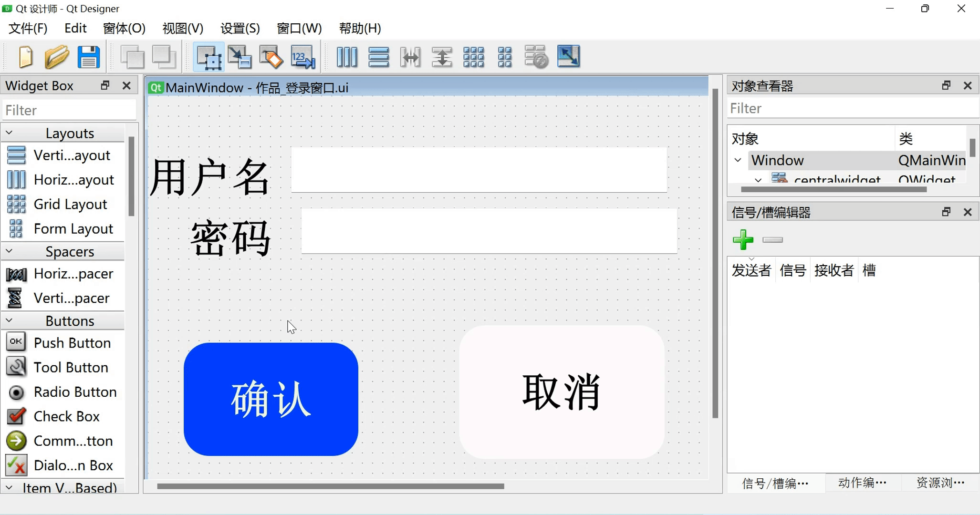
Task: Collapse the Layouts category
Action: click(9, 133)
